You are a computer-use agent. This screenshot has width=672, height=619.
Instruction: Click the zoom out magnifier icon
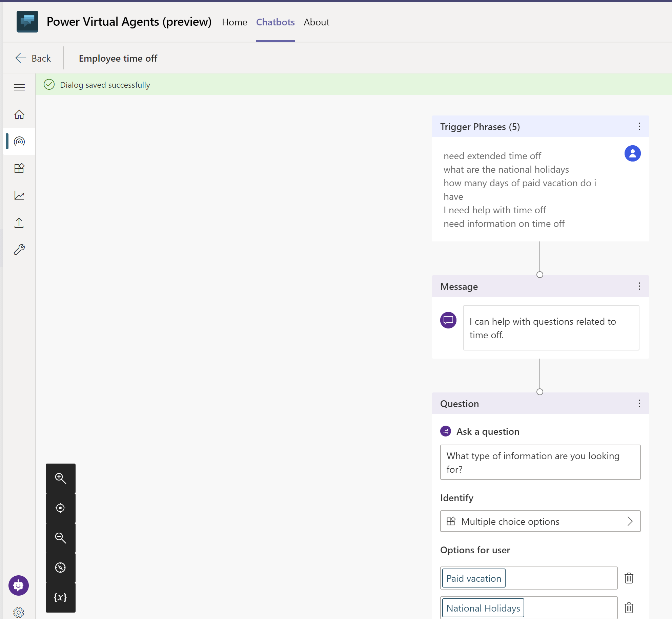click(x=60, y=538)
